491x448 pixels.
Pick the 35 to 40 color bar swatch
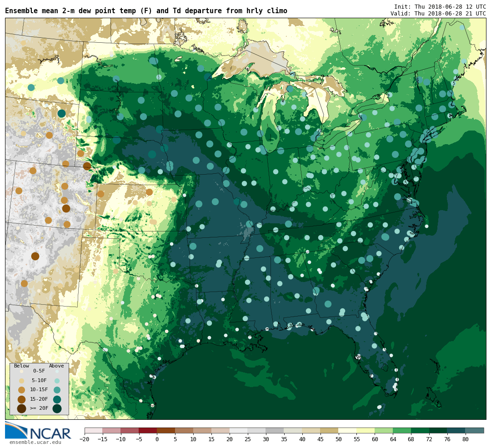click(293, 430)
